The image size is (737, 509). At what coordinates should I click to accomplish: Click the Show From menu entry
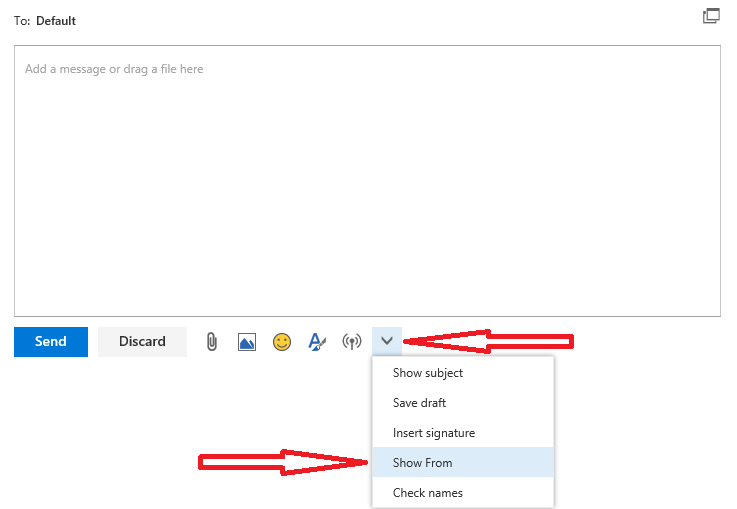(x=422, y=463)
